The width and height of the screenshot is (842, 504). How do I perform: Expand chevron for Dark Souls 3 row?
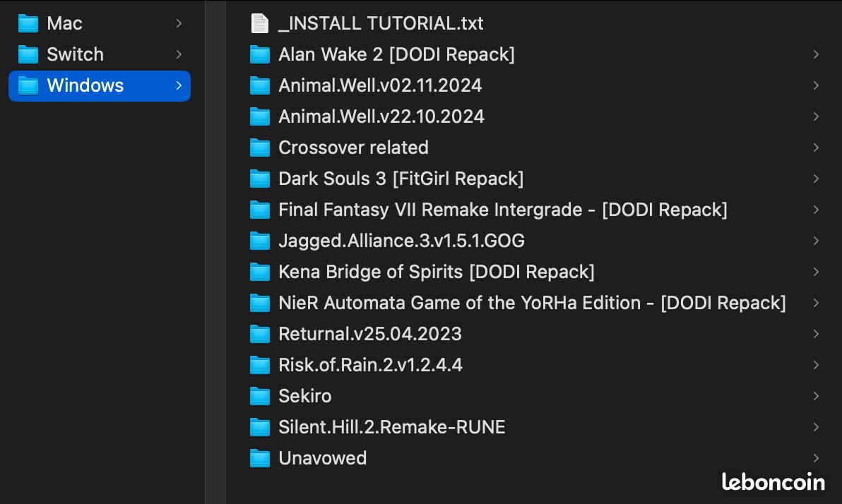point(816,179)
